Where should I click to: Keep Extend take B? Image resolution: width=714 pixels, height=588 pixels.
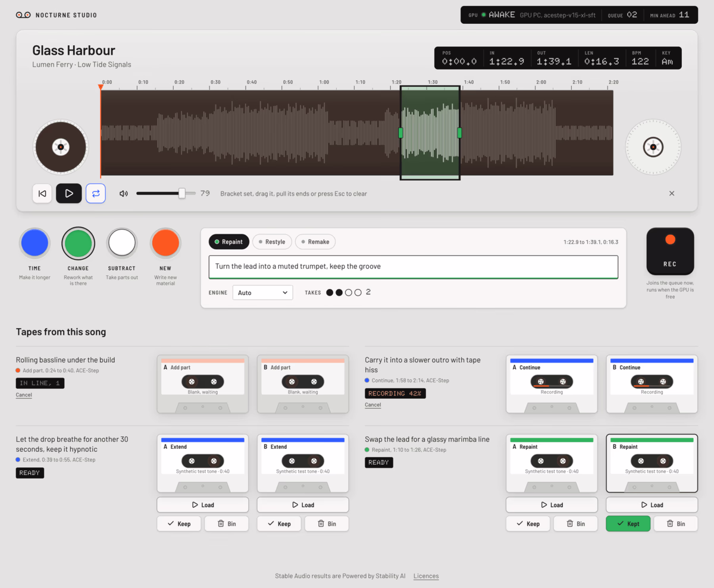click(x=278, y=524)
